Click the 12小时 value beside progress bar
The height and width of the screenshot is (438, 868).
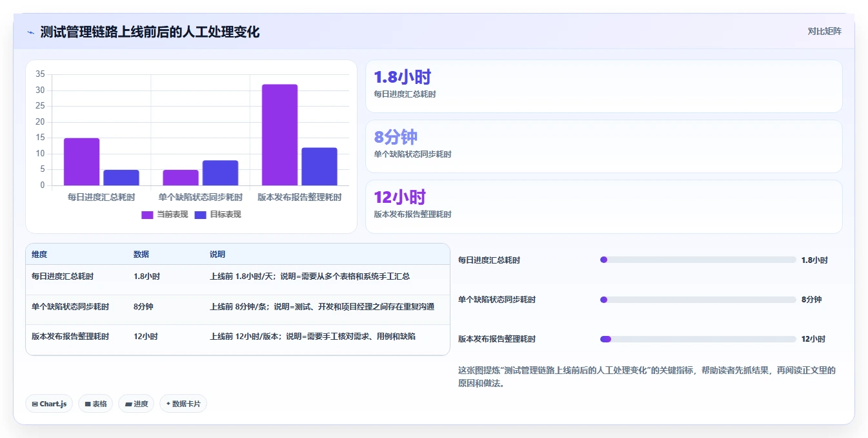coord(813,339)
